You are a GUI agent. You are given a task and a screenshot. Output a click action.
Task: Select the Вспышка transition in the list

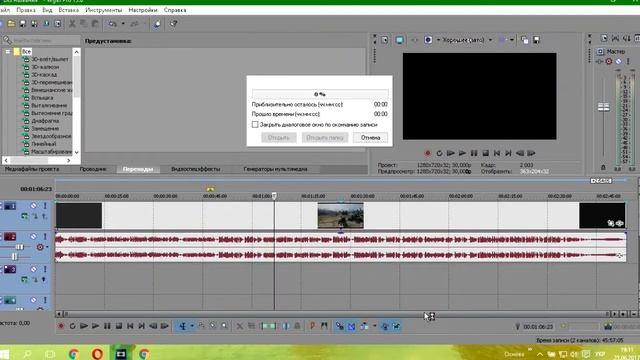[x=42, y=98]
